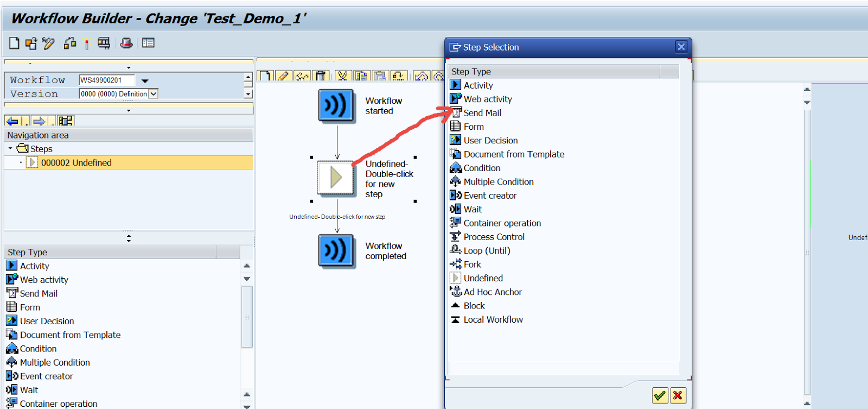
Task: Choose Event creator in the Step Selection dialog
Action: (x=490, y=196)
